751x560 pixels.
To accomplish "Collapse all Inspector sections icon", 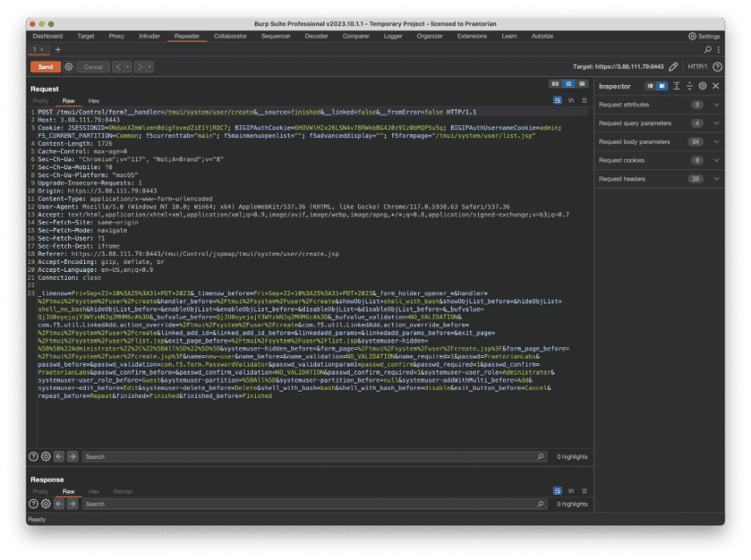I will point(690,86).
